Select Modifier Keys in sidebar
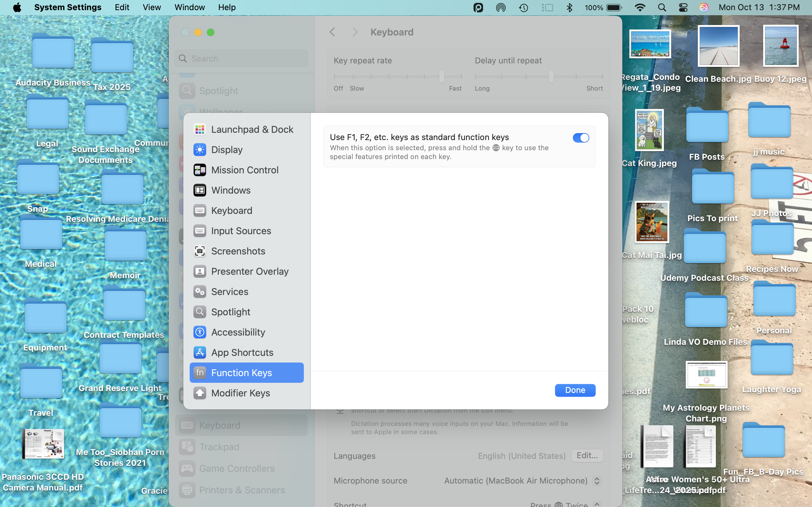The height and width of the screenshot is (507, 812). [240, 393]
